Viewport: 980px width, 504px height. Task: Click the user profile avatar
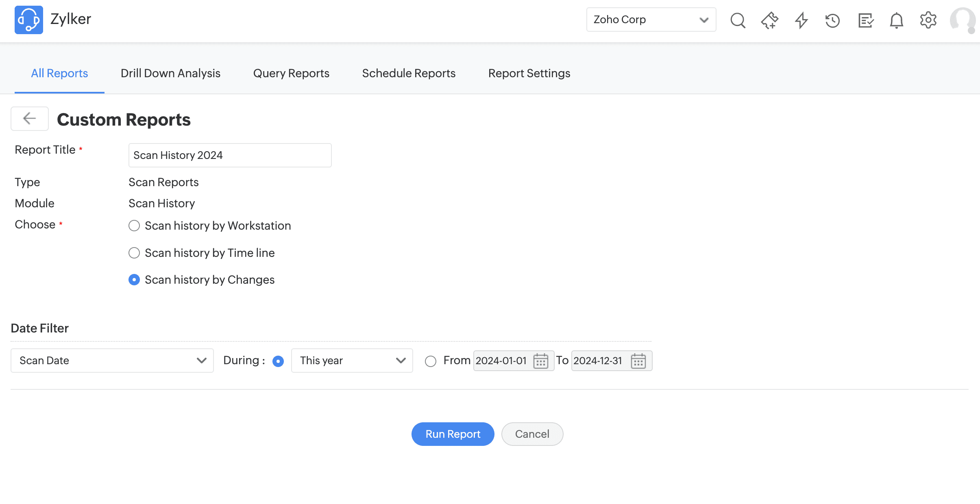tap(962, 20)
